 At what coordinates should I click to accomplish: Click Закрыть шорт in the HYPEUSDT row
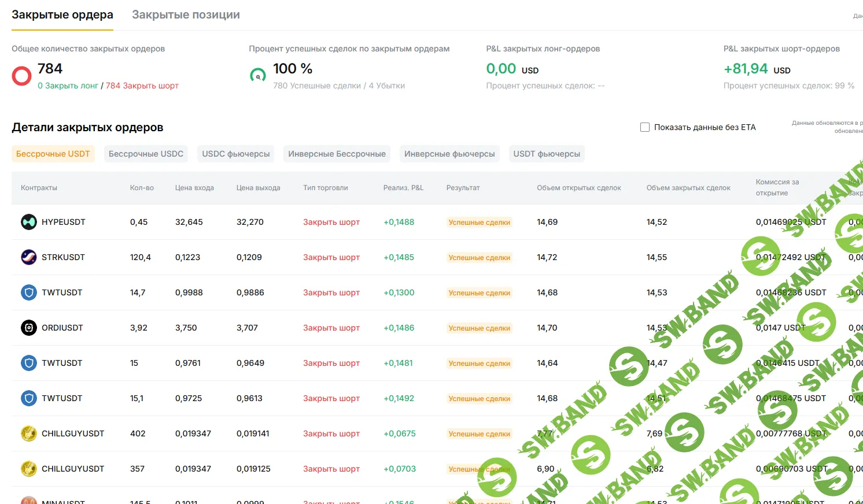click(331, 222)
